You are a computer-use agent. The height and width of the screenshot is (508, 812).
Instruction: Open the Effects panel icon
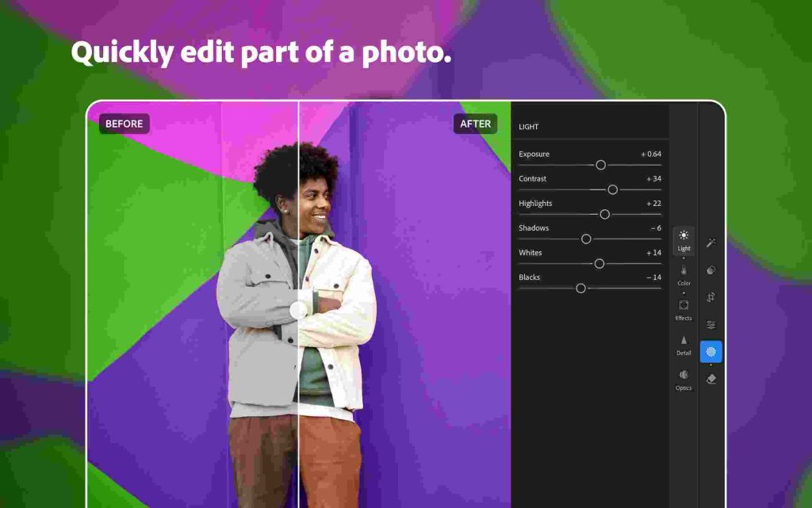click(x=684, y=310)
